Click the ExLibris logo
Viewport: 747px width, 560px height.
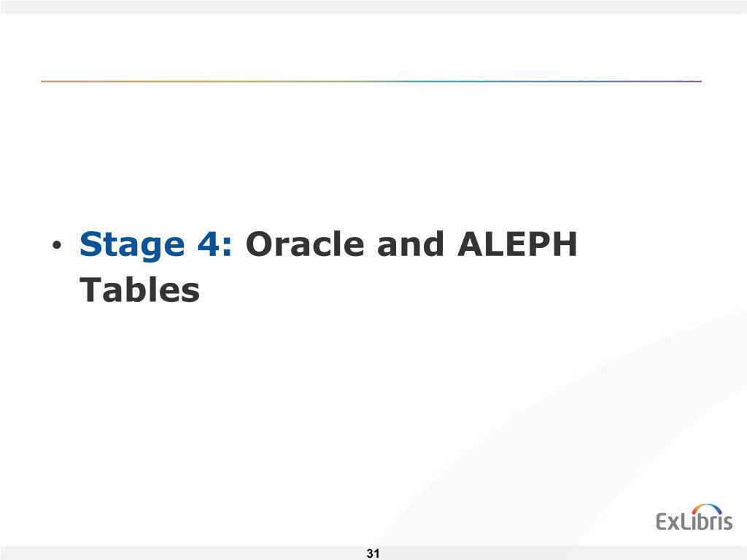point(694,517)
